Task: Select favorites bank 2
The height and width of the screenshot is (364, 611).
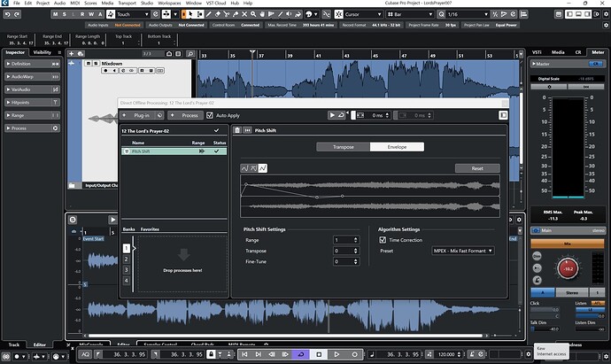Action: tap(127, 259)
